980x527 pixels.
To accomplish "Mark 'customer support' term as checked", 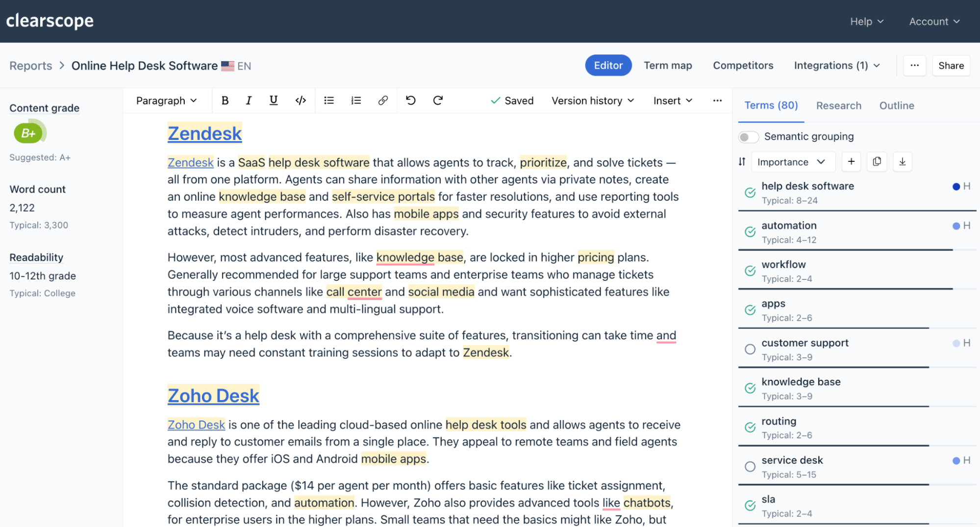I will click(x=750, y=349).
